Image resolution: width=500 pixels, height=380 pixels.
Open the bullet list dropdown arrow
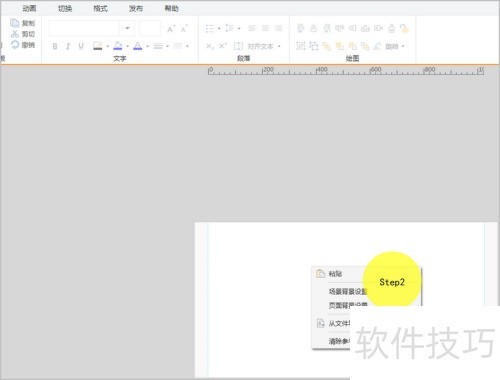pos(219,29)
